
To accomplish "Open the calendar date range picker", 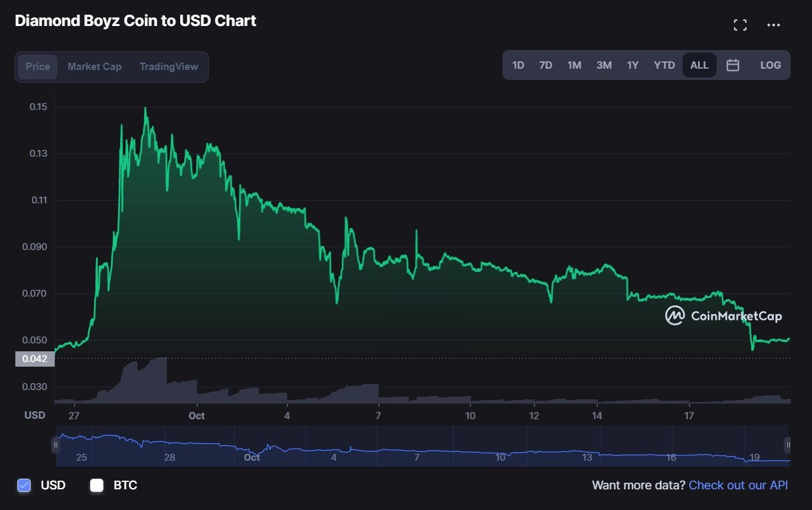I will coord(733,65).
